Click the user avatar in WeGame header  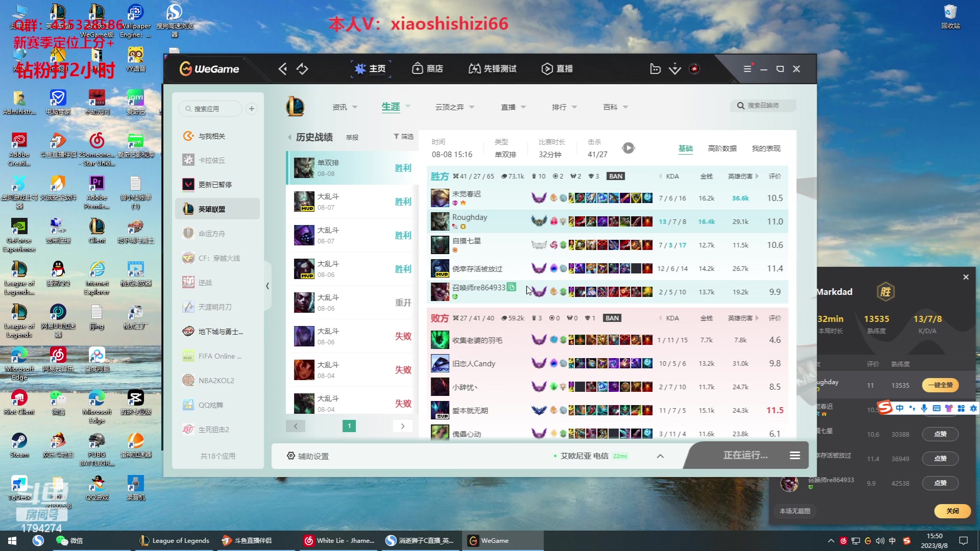[x=694, y=69]
